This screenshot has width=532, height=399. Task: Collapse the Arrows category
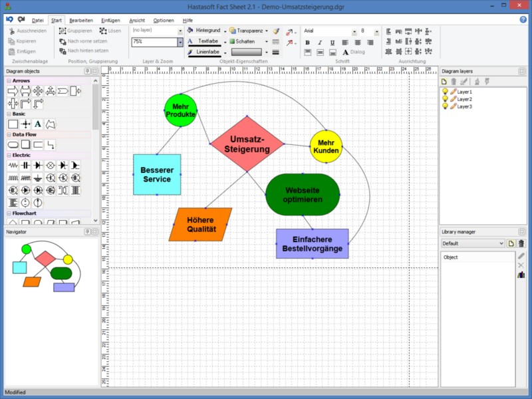pos(9,80)
